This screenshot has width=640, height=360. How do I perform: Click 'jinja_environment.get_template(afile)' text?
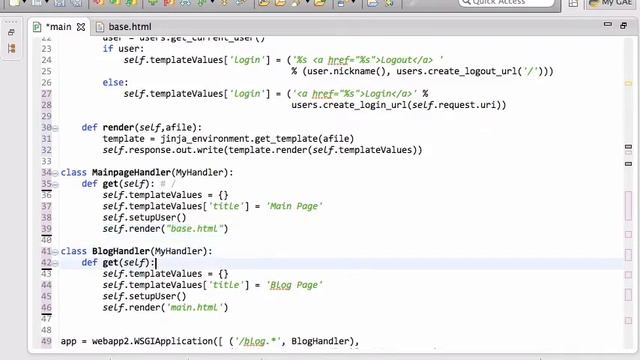coord(257,139)
